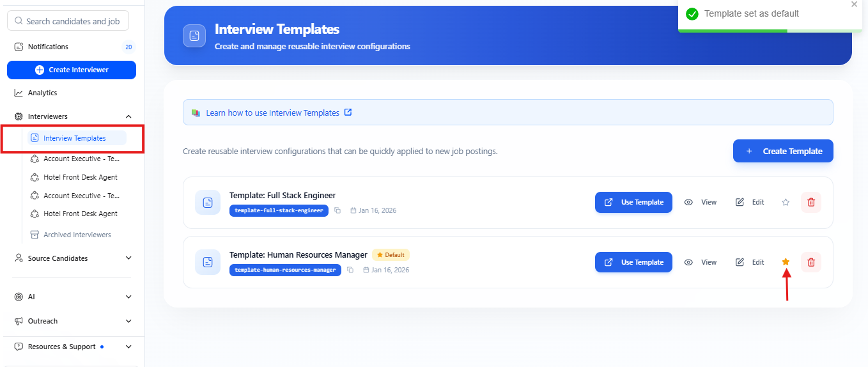Expand the Source Candidates menu

click(x=128, y=258)
